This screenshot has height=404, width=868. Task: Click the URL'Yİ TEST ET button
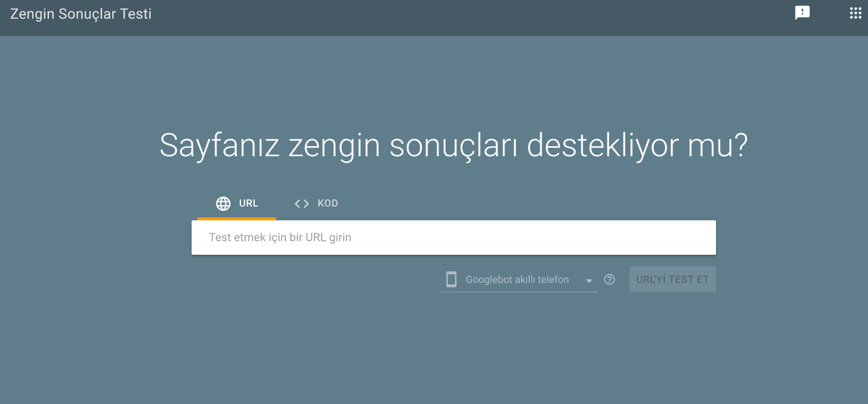click(673, 279)
